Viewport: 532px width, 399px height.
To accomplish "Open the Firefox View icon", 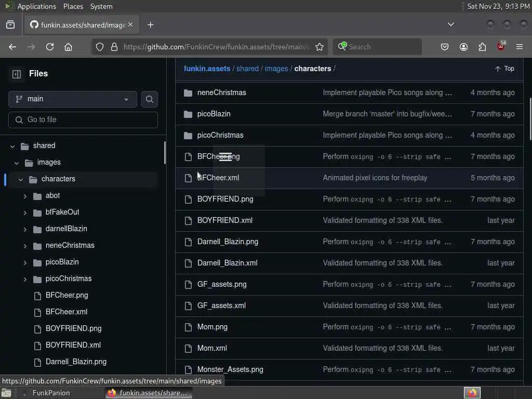I will 10,25.
